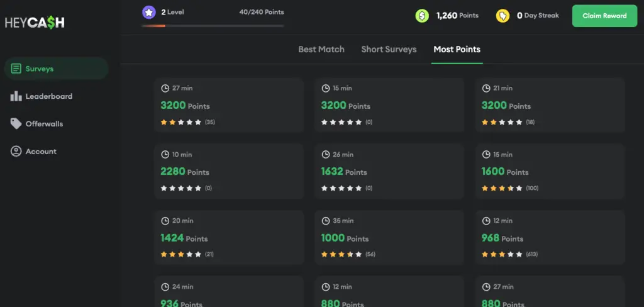The image size is (644, 307).
Task: Click clock icon on 27 min 3200 card
Action: click(x=165, y=88)
